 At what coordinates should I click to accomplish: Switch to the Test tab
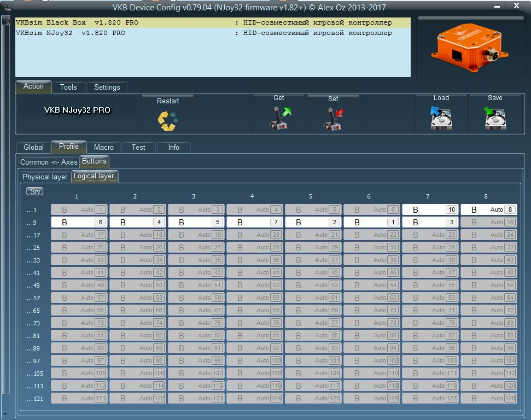click(138, 147)
